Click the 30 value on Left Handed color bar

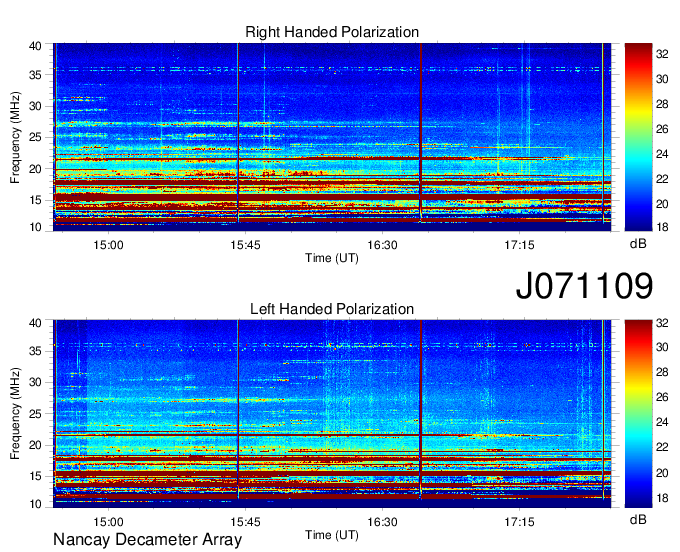(x=662, y=347)
